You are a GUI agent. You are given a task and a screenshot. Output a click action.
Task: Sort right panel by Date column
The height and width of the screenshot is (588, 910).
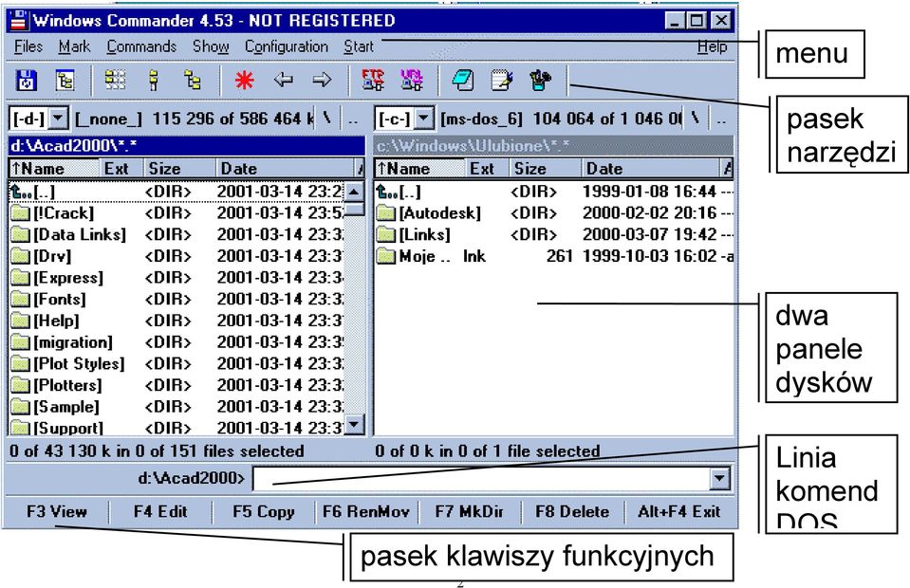[651, 169]
